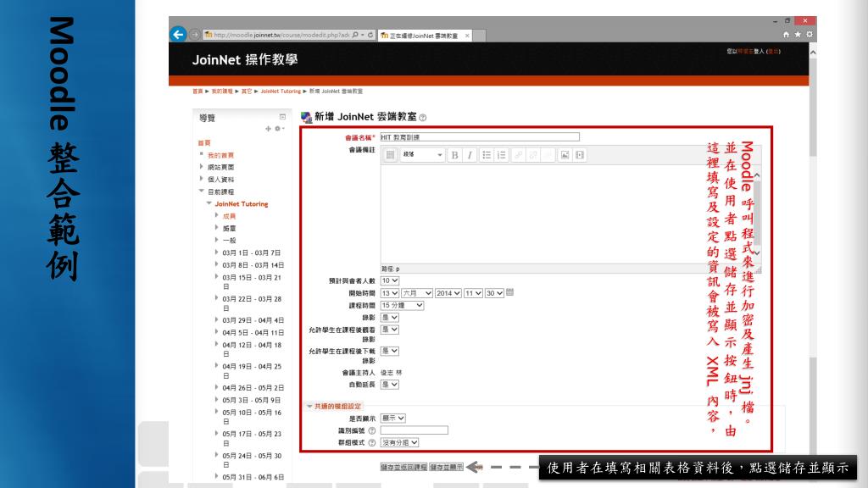Screen dimensions: 868x488
Task: Click 儲存並顯示 button
Action: tap(446, 467)
